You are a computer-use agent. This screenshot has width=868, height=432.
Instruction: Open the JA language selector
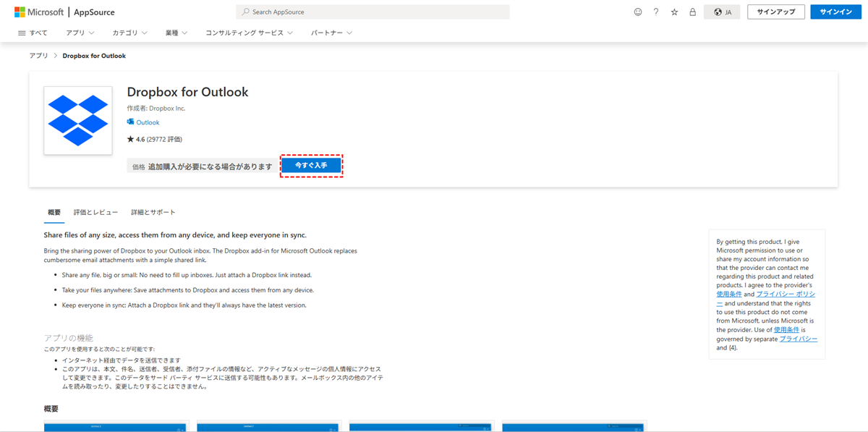click(722, 12)
